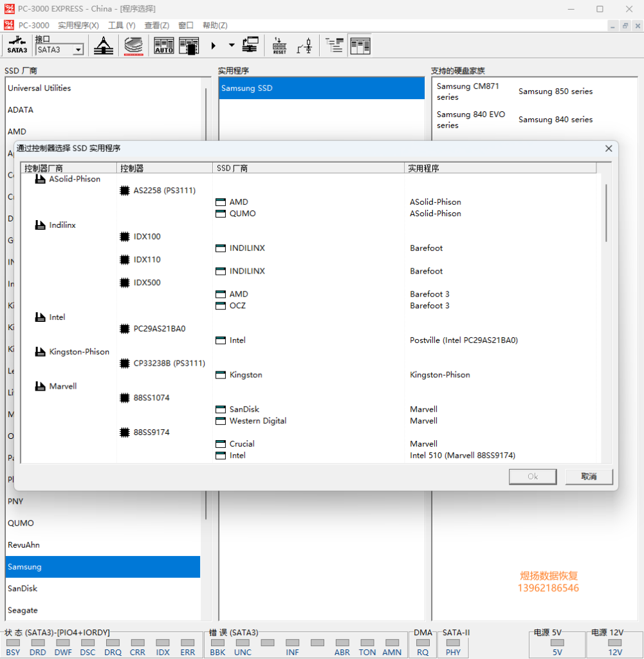Open the 工具 (Y) menu

pyautogui.click(x=122, y=25)
